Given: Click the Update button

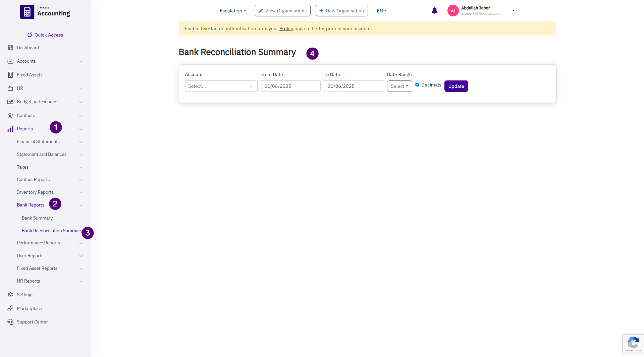Looking at the screenshot, I should 456,86.
